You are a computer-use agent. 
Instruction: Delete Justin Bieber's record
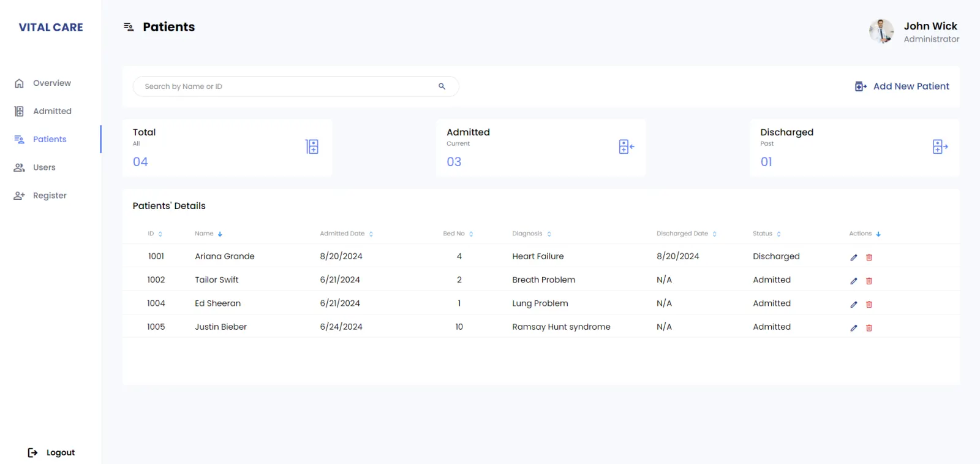[x=869, y=328]
